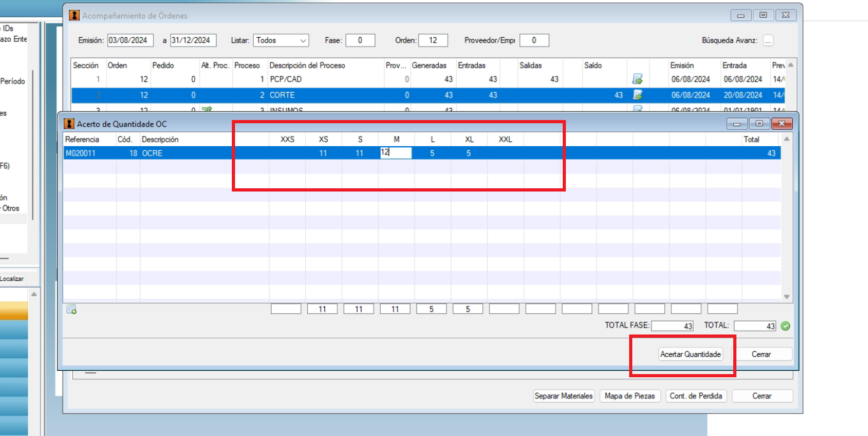
Task: Click the Acertar Quantidade button
Action: click(x=690, y=354)
